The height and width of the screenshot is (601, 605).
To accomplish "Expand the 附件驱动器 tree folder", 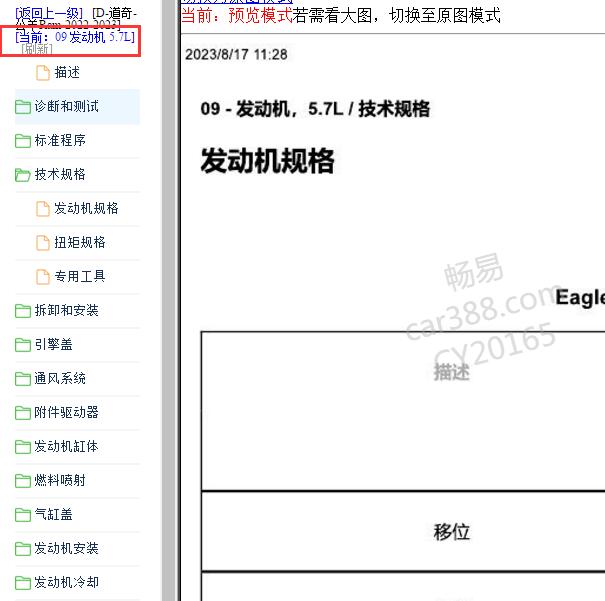I will coord(66,412).
